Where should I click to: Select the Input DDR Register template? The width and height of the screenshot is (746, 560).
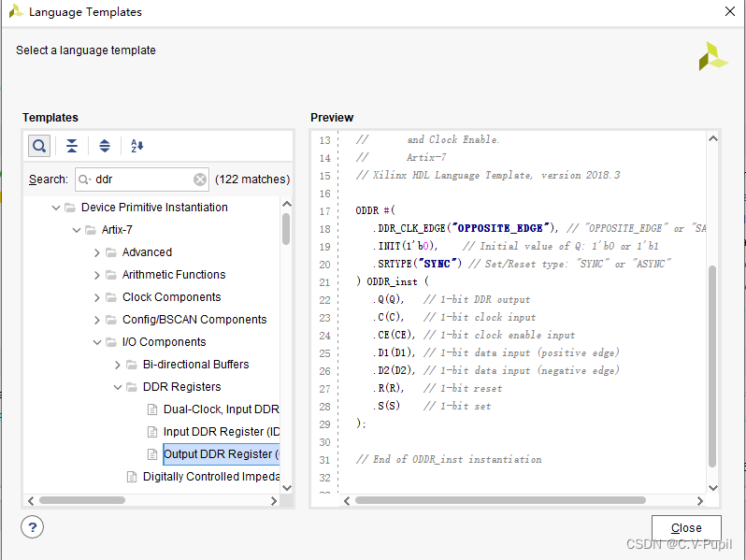click(222, 432)
